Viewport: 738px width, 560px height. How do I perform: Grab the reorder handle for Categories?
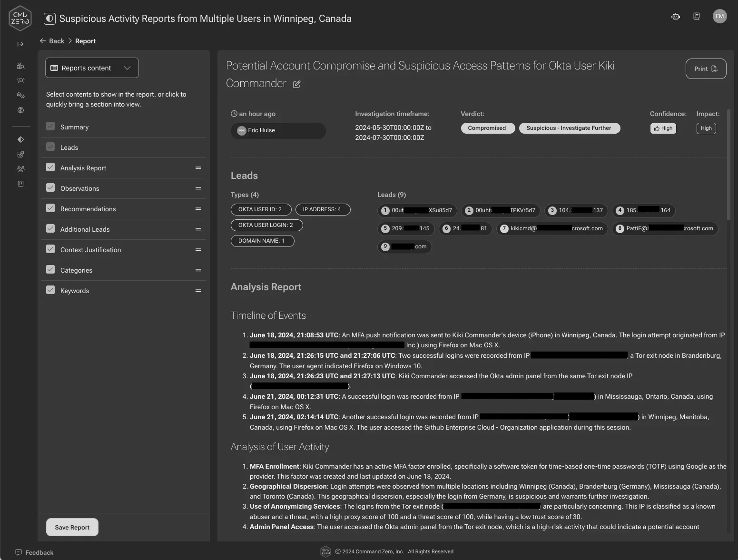pyautogui.click(x=198, y=270)
